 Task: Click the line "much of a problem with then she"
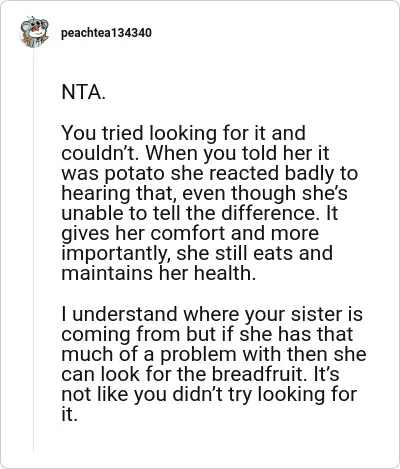coord(214,354)
